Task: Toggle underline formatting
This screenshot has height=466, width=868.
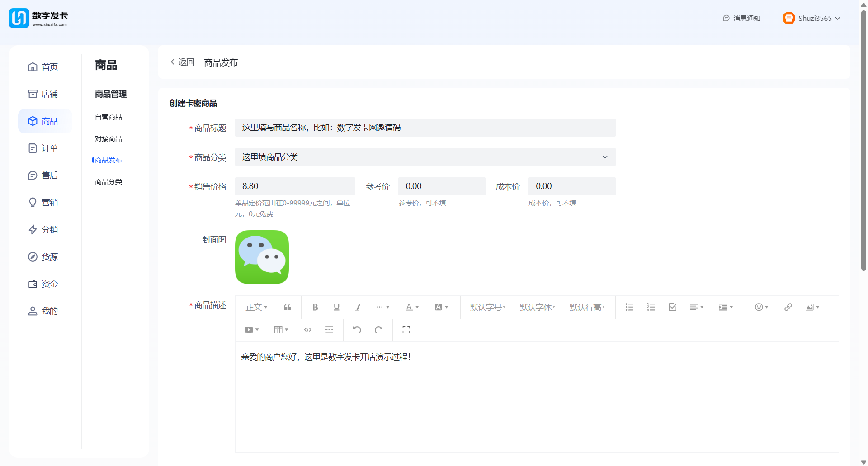Action: point(337,307)
